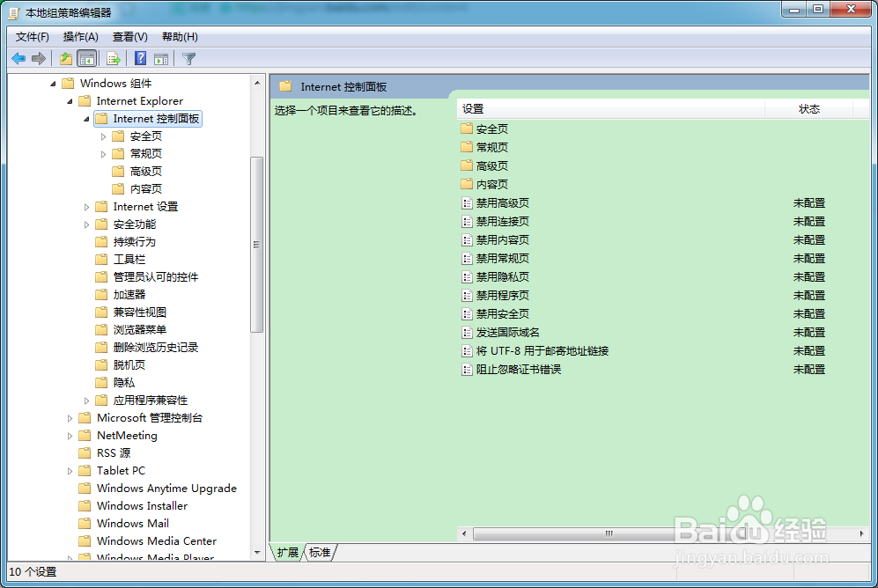Click the 内容页 folder icon in the settings list
The height and width of the screenshot is (588, 878).
pyautogui.click(x=467, y=184)
